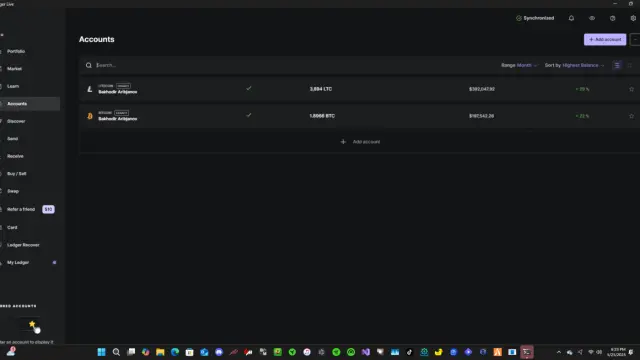Open the Litecoin account name
Image resolution: width=640 pixels, height=360 pixels.
tap(118, 92)
